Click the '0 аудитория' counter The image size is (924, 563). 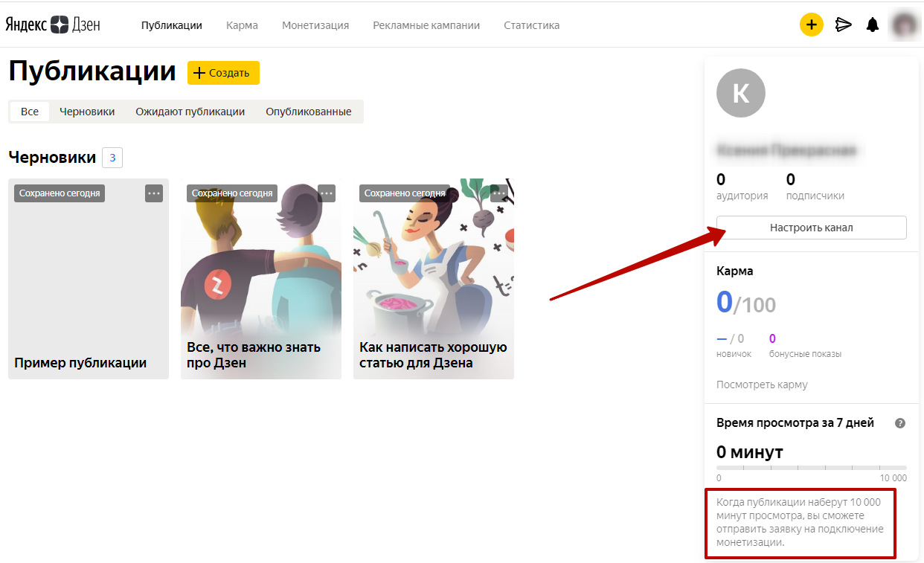pos(742,187)
